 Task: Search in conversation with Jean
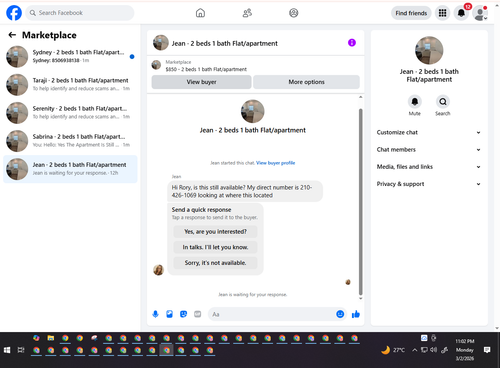(x=443, y=102)
